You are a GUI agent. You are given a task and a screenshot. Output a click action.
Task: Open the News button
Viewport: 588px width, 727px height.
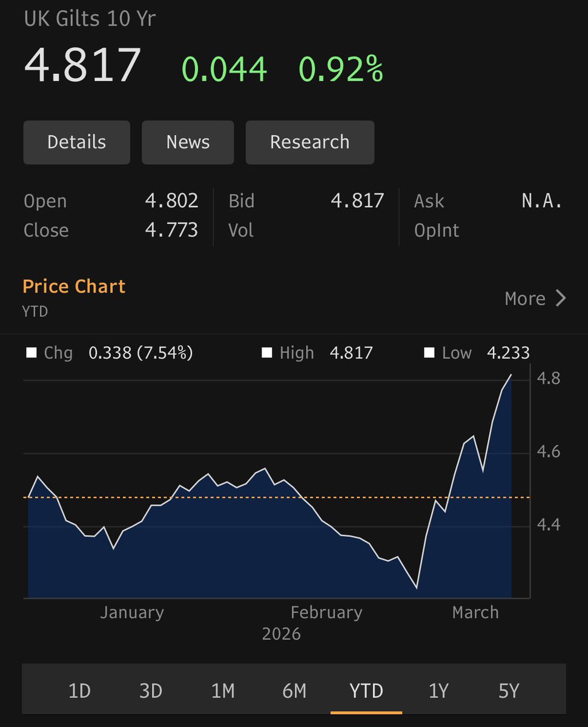[188, 142]
